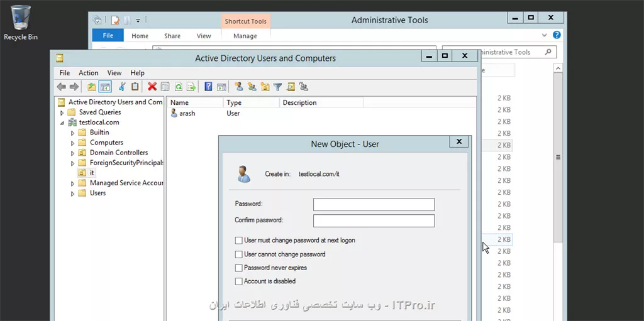This screenshot has width=644, height=321.
Task: Toggle the Account is disabled checkbox
Action: pyautogui.click(x=238, y=281)
